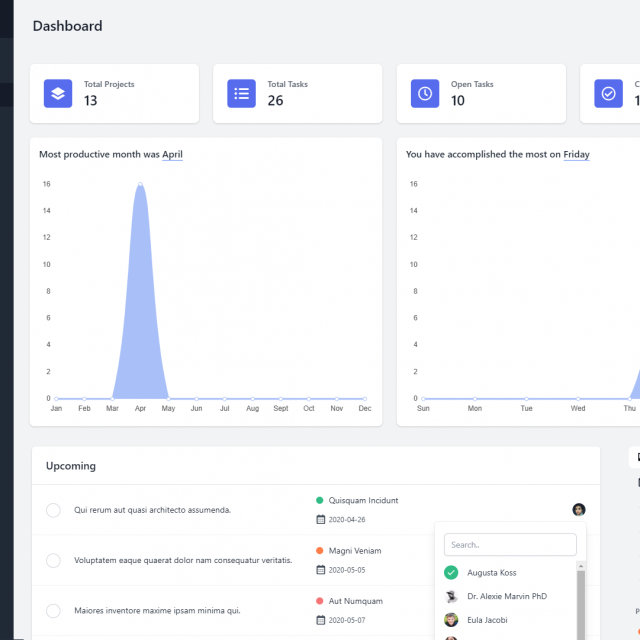Click the Wed label on weekday chart
Image resolution: width=640 pixels, height=640 pixels.
(x=578, y=408)
